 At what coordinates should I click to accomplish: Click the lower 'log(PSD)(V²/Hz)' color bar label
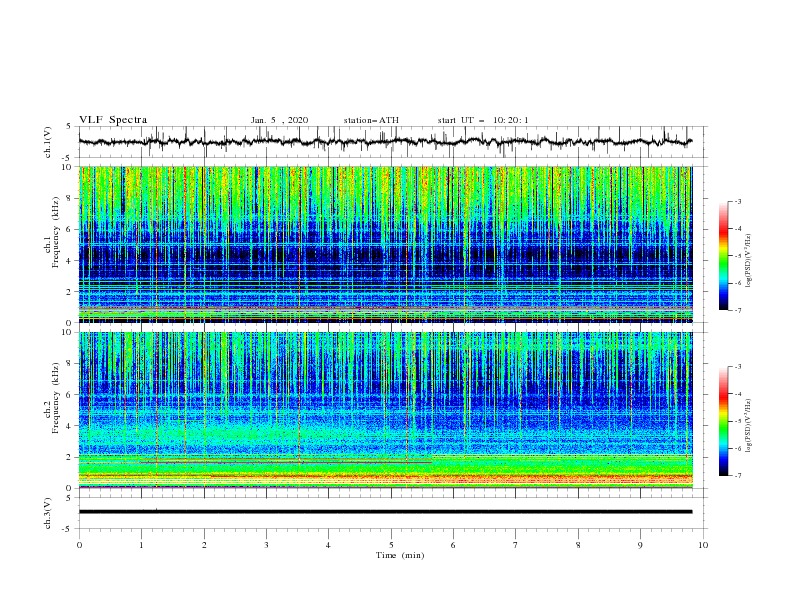748,425
